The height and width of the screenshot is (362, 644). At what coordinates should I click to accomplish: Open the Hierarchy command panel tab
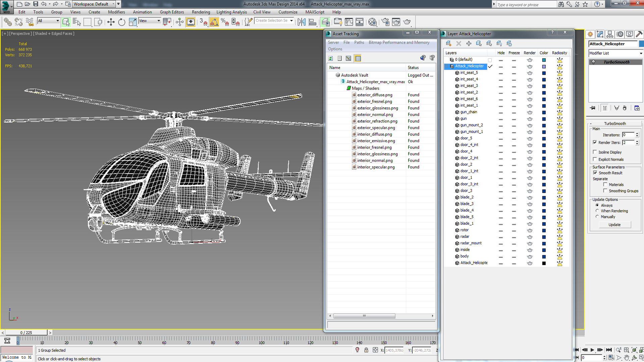coord(610,34)
